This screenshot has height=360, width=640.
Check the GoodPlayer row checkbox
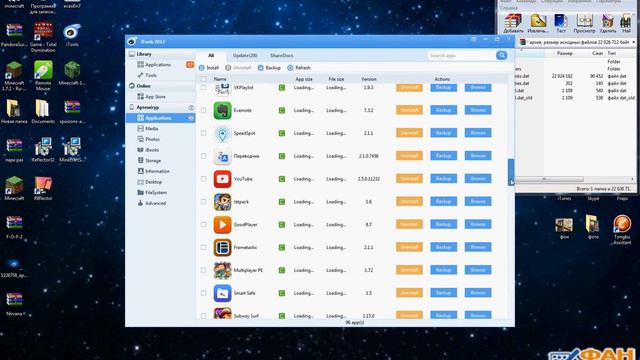[204, 225]
